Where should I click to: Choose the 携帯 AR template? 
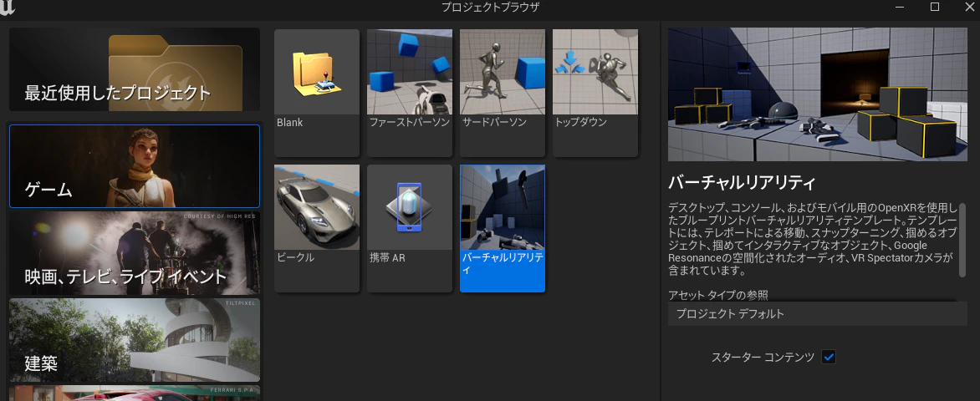click(410, 228)
